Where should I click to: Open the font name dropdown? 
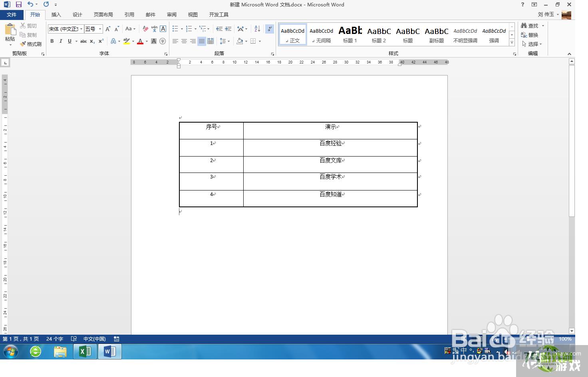(81, 29)
